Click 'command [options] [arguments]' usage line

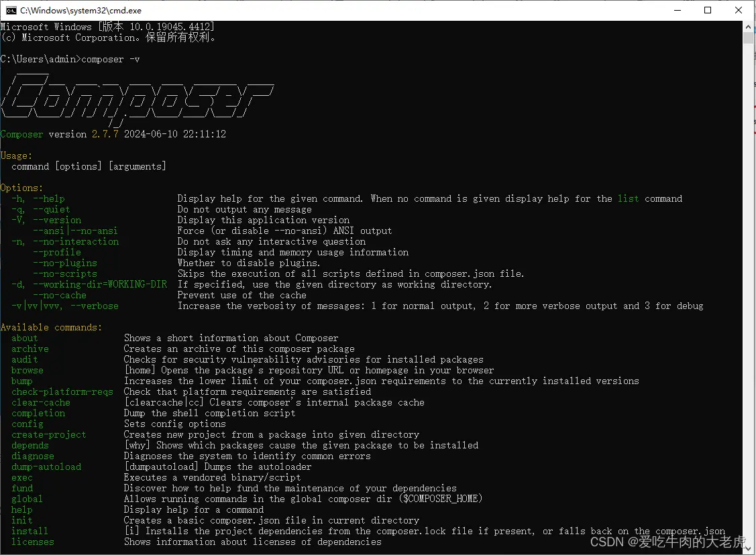(89, 166)
